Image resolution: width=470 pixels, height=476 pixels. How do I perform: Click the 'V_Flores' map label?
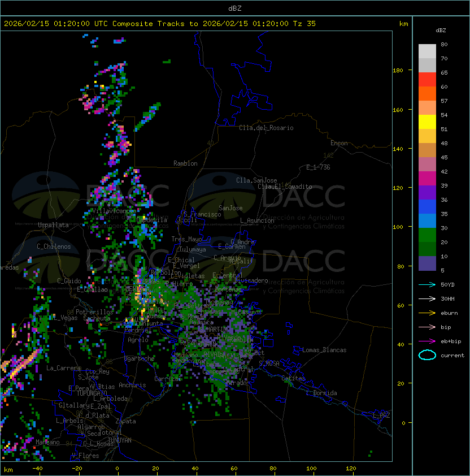tap(85, 456)
